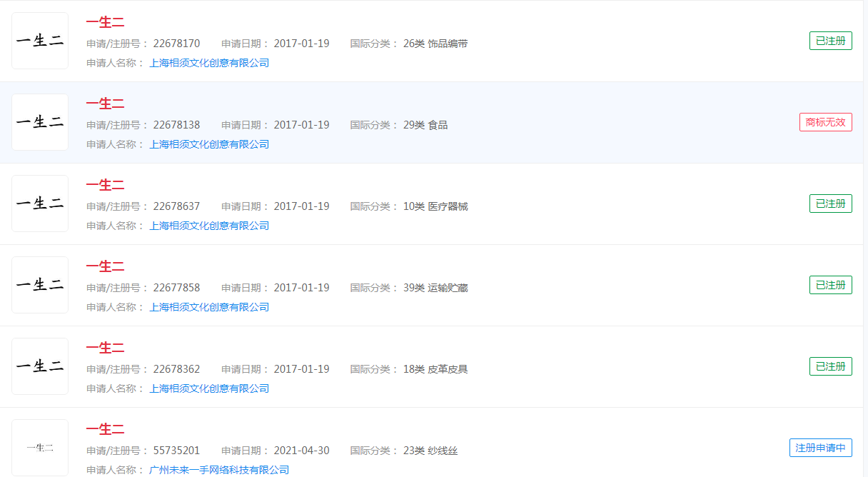Select registration number 55735201

click(176, 451)
